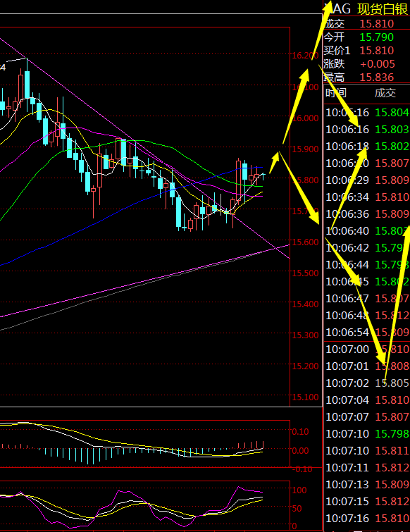Select the 10:06:34 tick row
The width and height of the screenshot is (410, 532).
[x=367, y=197]
